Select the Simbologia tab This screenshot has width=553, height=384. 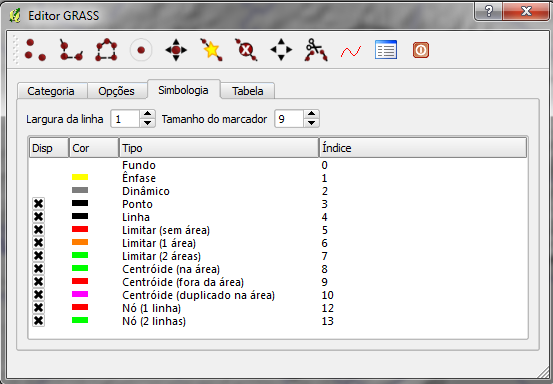[183, 90]
